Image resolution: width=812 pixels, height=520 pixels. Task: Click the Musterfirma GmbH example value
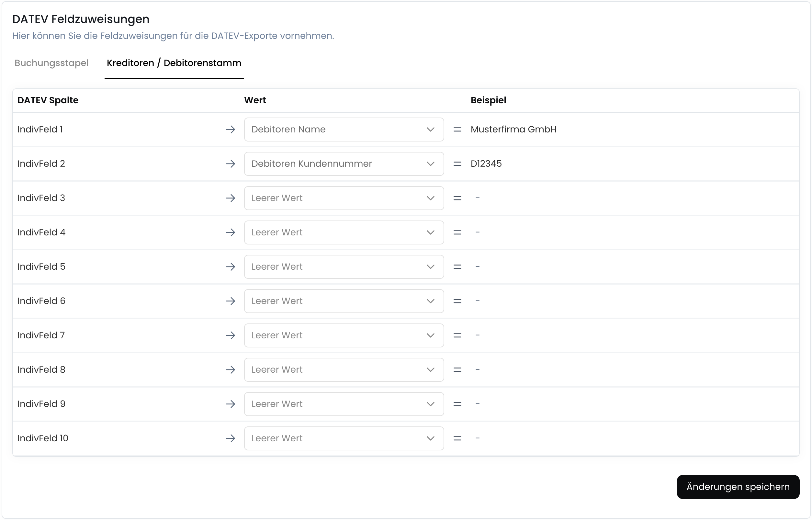click(513, 129)
